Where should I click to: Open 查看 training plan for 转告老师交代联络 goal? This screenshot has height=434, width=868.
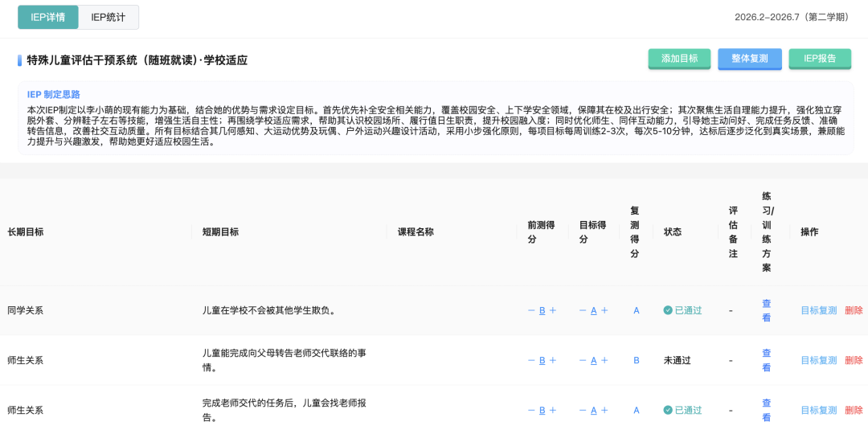click(x=767, y=360)
